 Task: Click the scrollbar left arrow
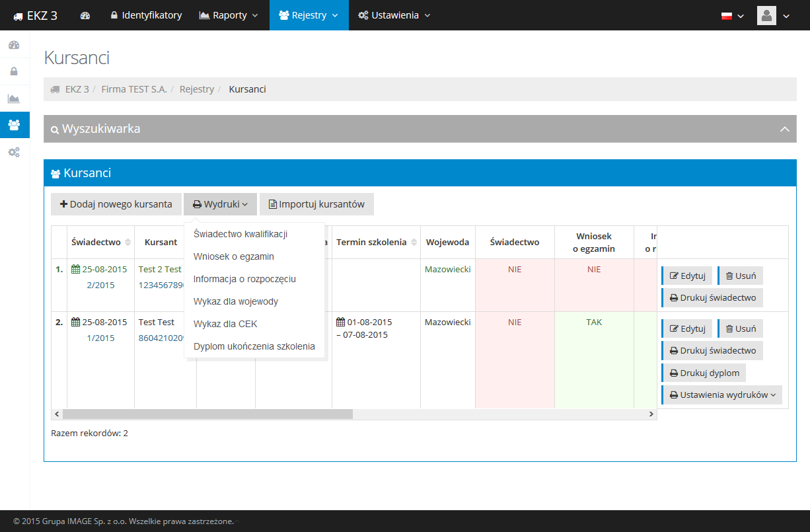[x=57, y=414]
